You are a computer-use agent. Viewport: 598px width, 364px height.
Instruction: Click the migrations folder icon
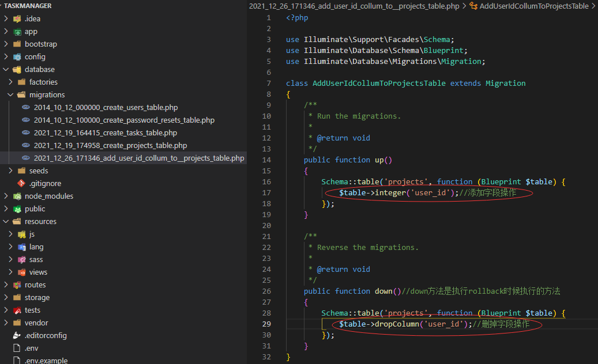pyautogui.click(x=22, y=94)
